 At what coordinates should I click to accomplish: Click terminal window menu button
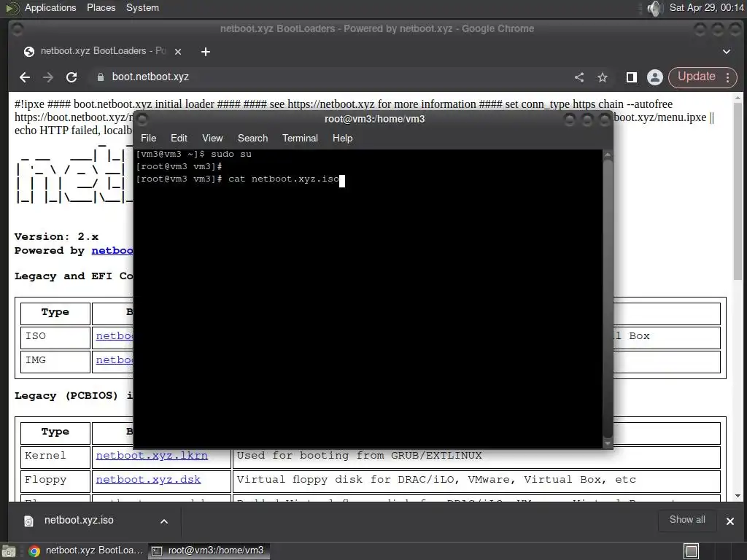tap(142, 119)
